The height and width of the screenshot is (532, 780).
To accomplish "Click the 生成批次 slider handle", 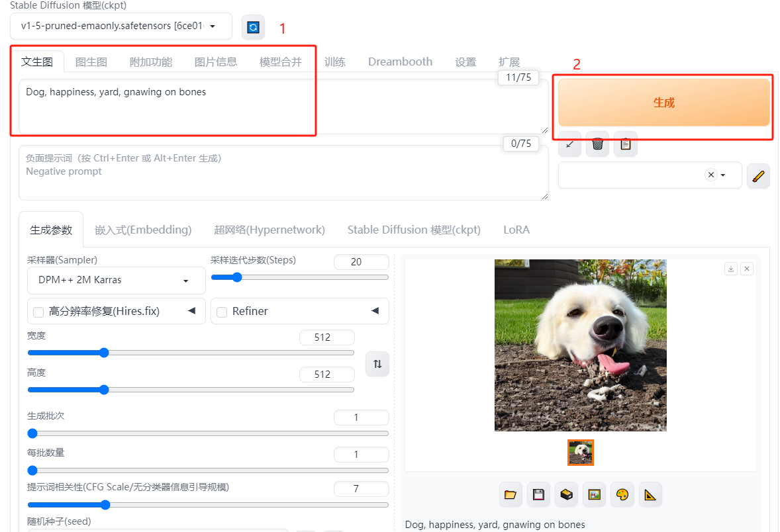I will [32, 433].
